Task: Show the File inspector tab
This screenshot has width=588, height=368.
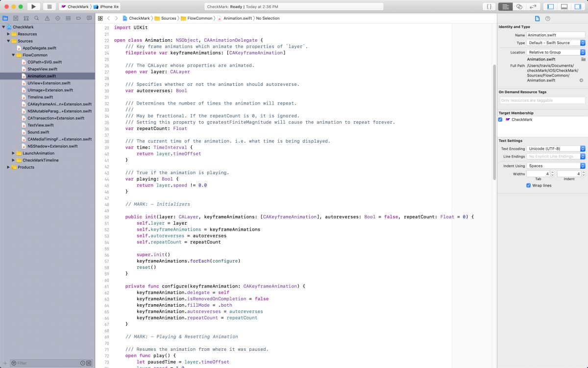Action: tap(537, 18)
